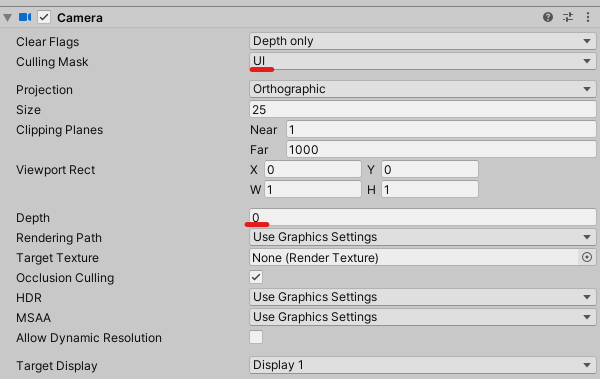The image size is (600, 379).
Task: Open the Projection dropdown
Action: 422,89
